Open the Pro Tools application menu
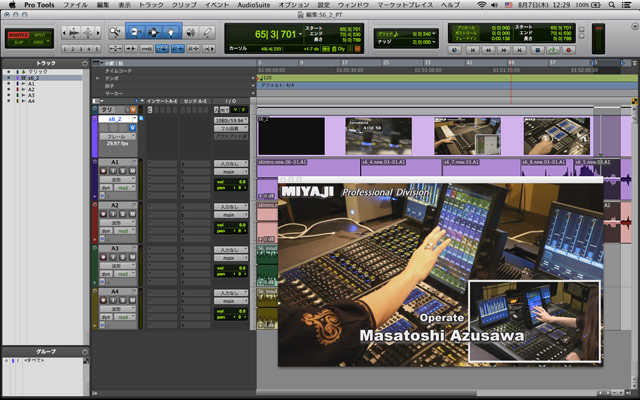Viewport: 640px width, 400px height. (39, 5)
